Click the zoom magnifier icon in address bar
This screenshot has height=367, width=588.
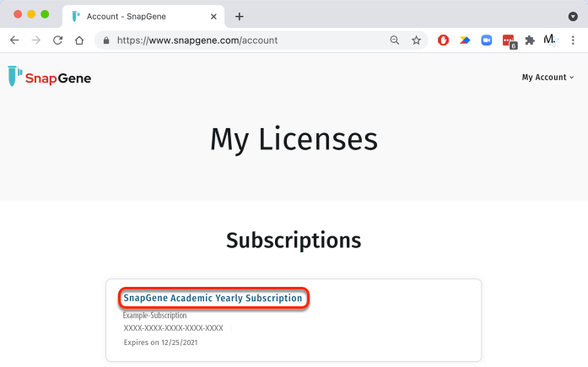[395, 40]
